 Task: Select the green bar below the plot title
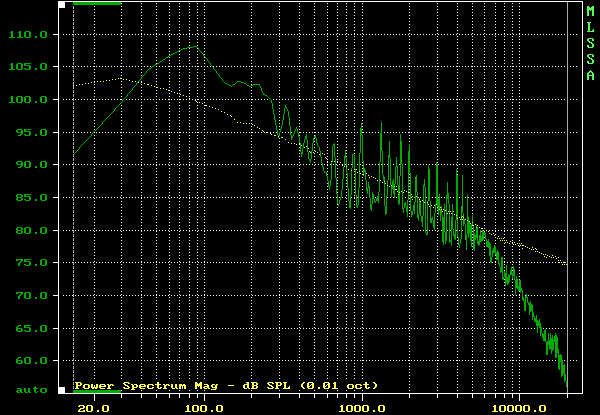pyautogui.click(x=97, y=391)
